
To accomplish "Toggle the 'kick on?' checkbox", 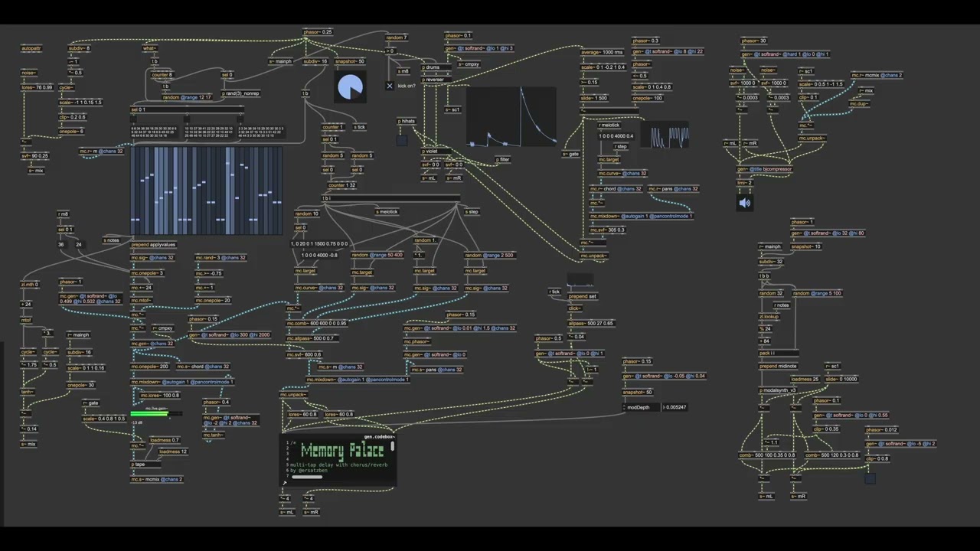I will (x=390, y=86).
